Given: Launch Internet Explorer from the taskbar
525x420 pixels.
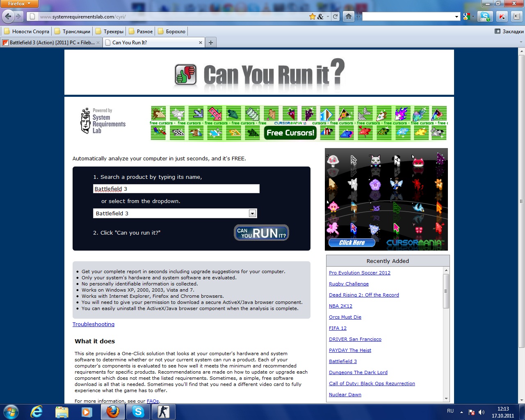Looking at the screenshot, I should click(37, 412).
